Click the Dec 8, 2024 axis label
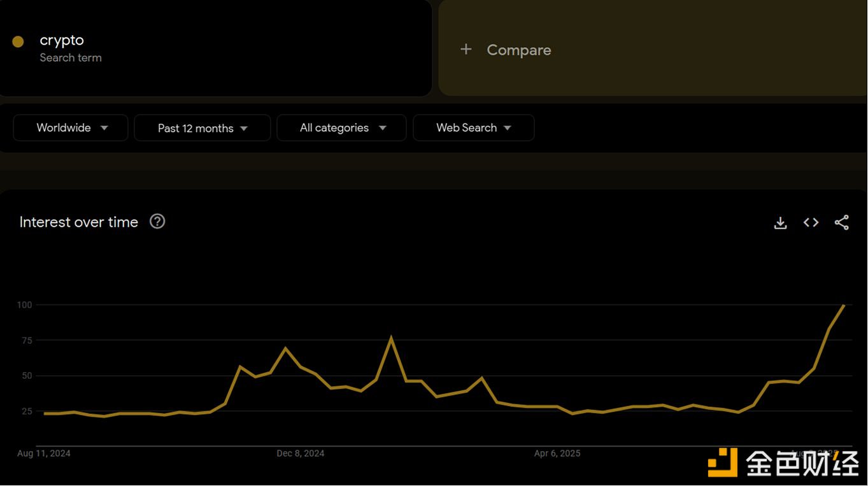The image size is (868, 486). click(x=300, y=454)
